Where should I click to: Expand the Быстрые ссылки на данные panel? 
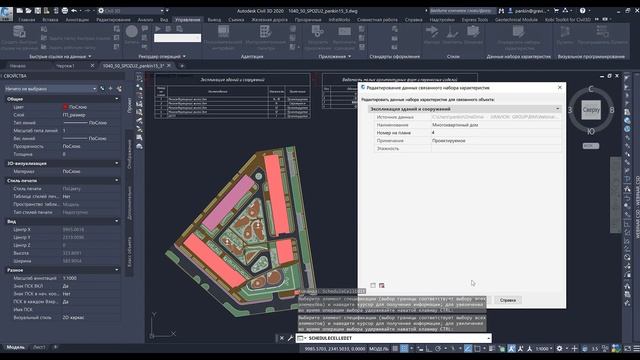[x=60, y=56]
